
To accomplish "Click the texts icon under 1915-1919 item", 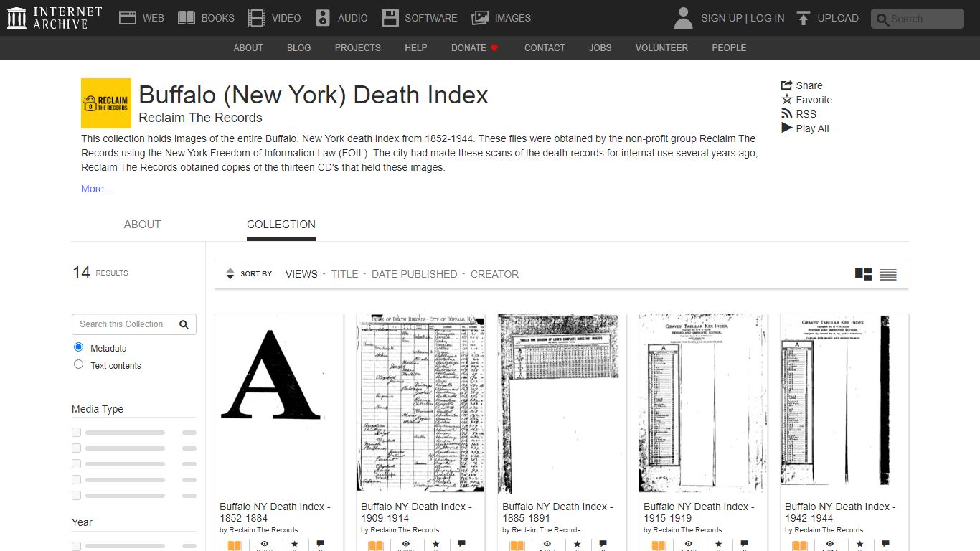I will pos(658,546).
